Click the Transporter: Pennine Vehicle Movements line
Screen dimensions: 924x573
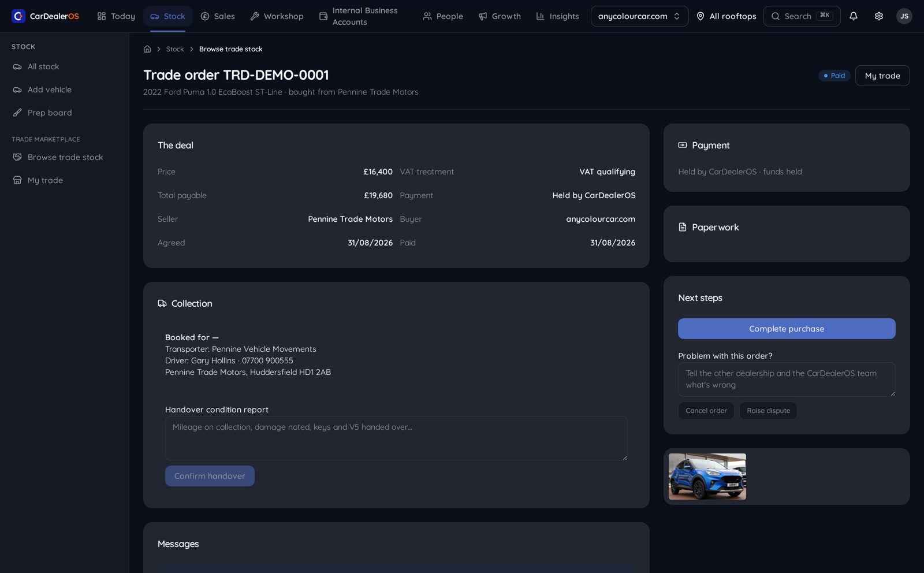241,349
